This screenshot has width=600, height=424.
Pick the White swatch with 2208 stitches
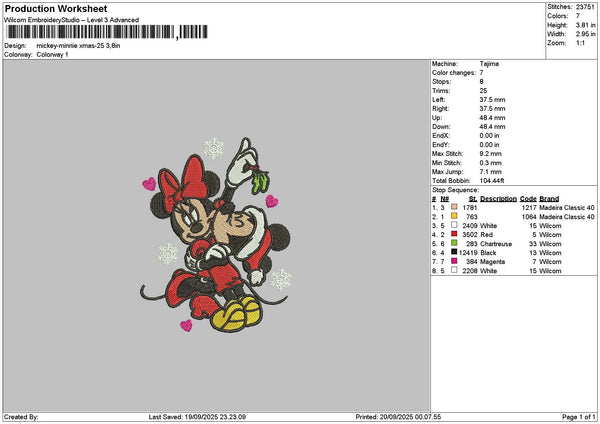[453, 270]
